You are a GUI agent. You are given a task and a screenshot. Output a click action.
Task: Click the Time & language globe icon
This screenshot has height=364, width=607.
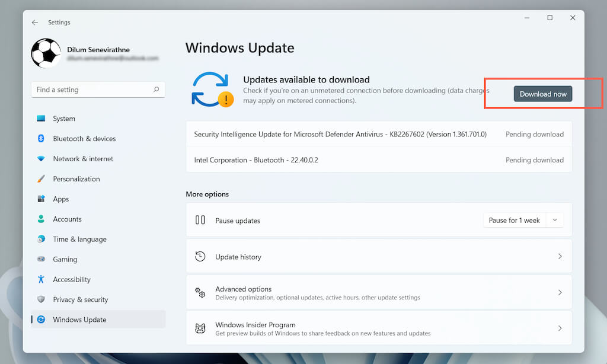[41, 239]
